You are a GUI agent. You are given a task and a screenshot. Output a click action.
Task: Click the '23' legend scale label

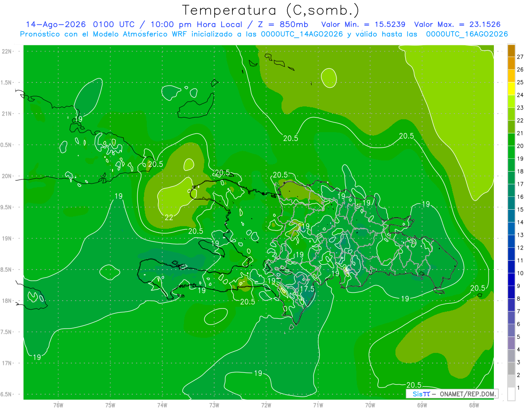[520, 108]
